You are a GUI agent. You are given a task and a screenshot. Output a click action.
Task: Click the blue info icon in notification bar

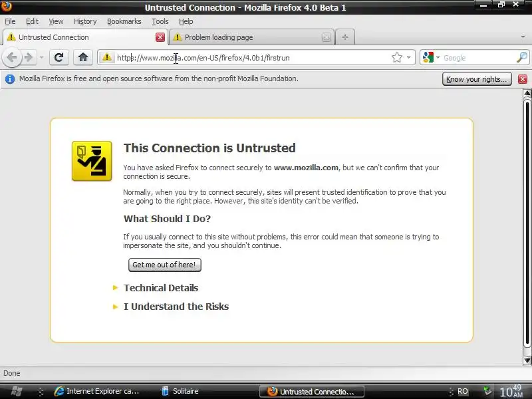pos(10,79)
